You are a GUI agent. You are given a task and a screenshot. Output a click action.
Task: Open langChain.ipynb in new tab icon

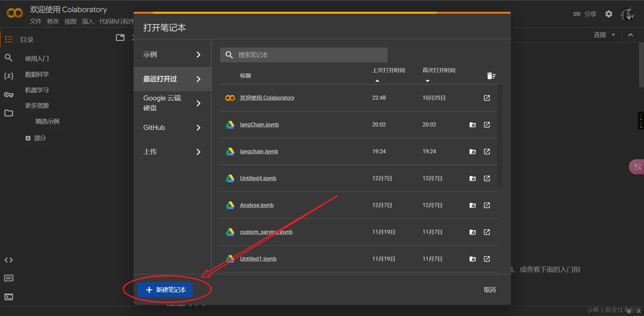click(x=487, y=125)
